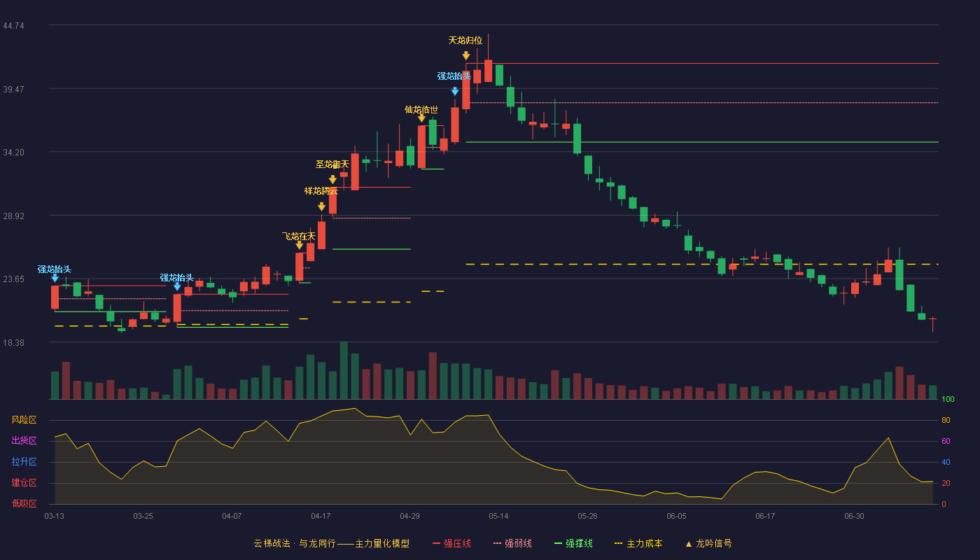Toggle the 强撑线 legend entry
This screenshot has height=560, width=980.
[573, 543]
